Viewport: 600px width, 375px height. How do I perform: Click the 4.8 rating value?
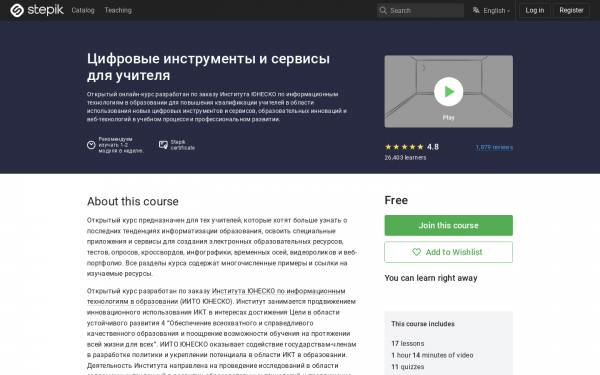(433, 147)
